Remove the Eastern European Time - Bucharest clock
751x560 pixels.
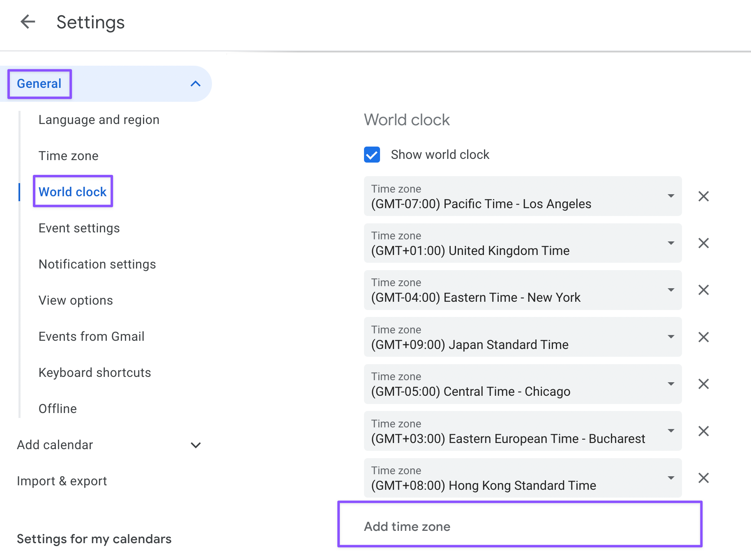coord(703,431)
